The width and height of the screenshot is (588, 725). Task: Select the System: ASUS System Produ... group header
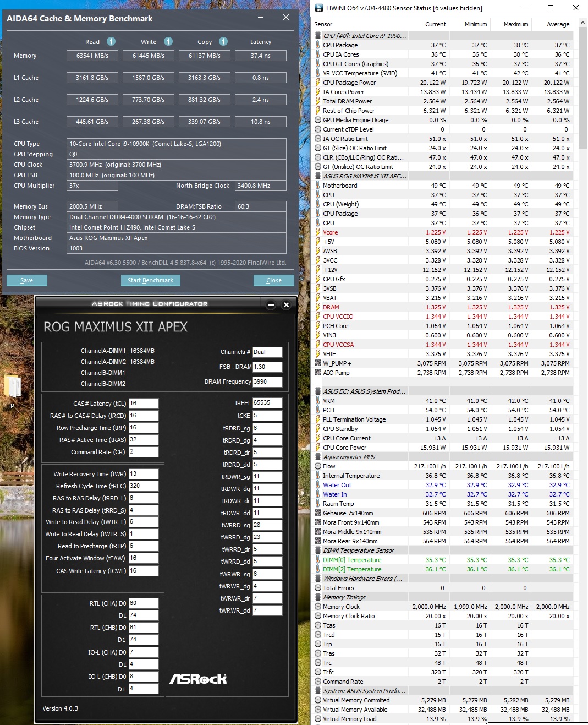tap(444, 691)
